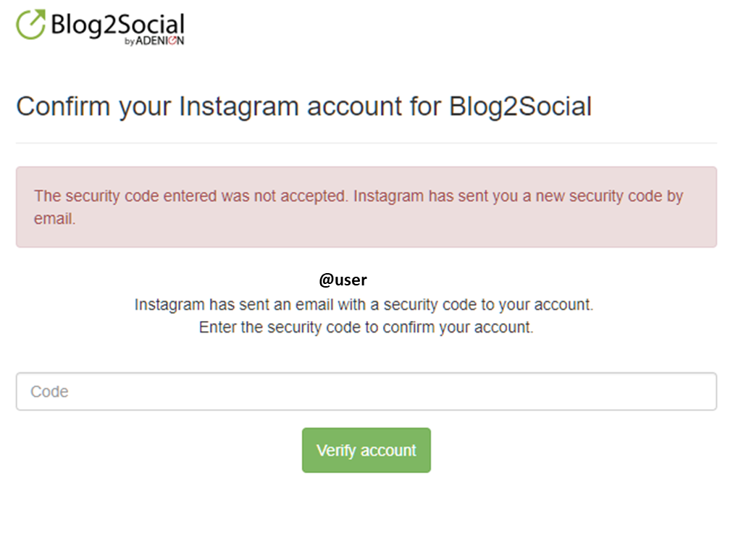Click the word 'Blog2Social' in the heading
This screenshot has width=733, height=560.
click(520, 106)
